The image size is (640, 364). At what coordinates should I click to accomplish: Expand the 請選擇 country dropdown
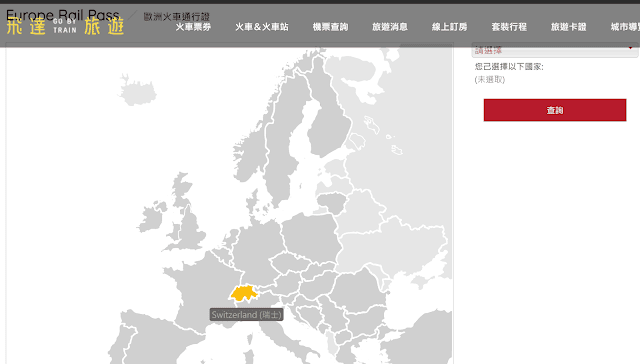click(555, 50)
